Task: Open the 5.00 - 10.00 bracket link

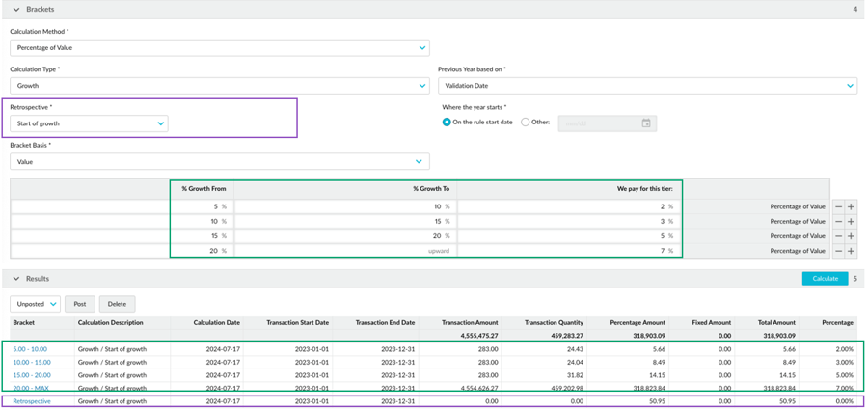Action: (30, 349)
